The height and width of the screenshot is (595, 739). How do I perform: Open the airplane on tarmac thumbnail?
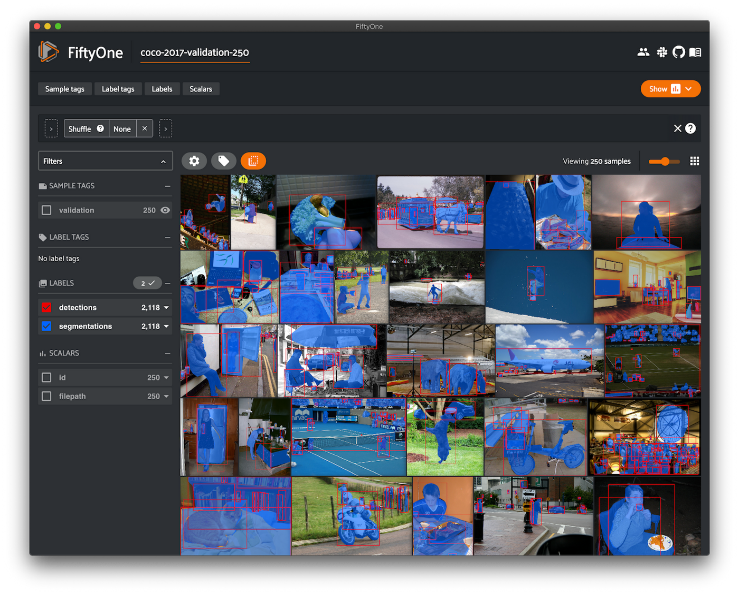click(x=550, y=361)
